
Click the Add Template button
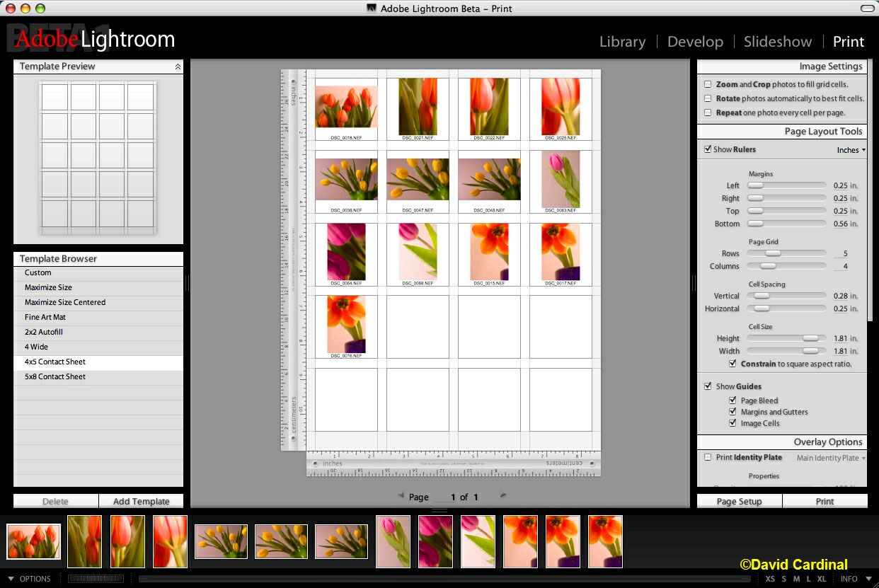(142, 502)
